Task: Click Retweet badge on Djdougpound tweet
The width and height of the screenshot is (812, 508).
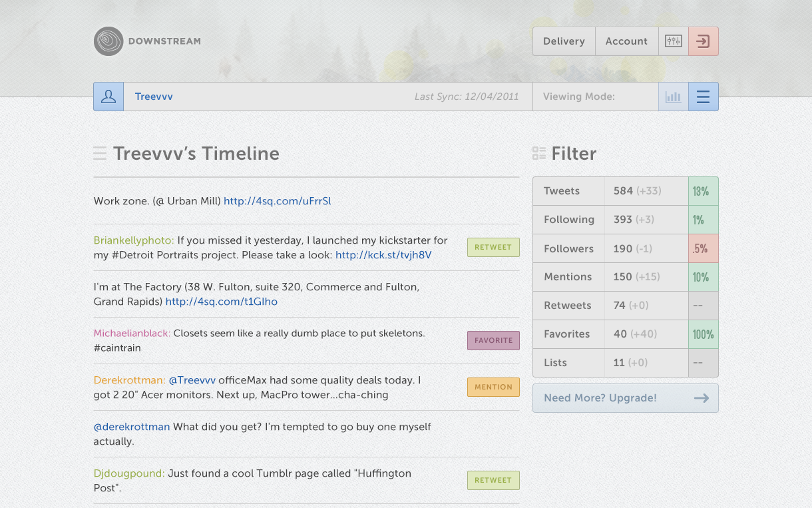Action: pos(493,480)
